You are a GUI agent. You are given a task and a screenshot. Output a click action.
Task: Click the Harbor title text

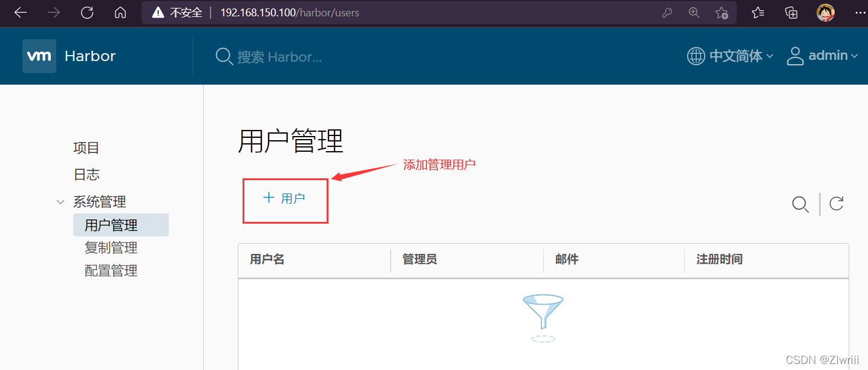point(90,56)
